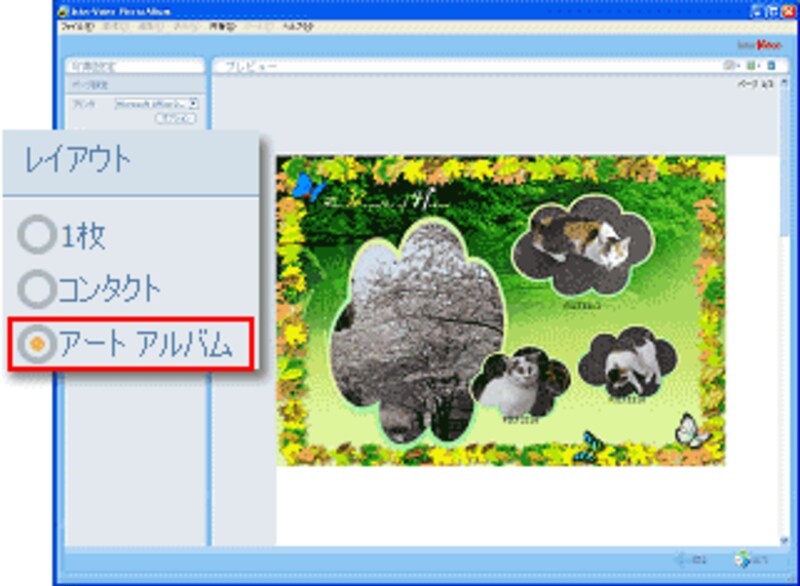Click the preview pane vertical scrollbar
Viewport: 800px width, 586px height.
(783, 300)
